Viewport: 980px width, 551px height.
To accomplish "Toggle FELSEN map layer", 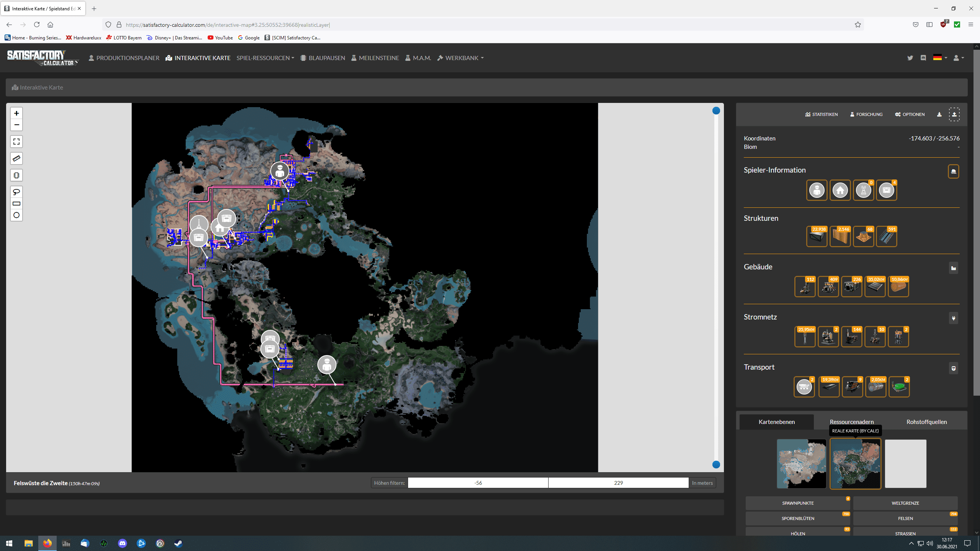I will pyautogui.click(x=905, y=518).
